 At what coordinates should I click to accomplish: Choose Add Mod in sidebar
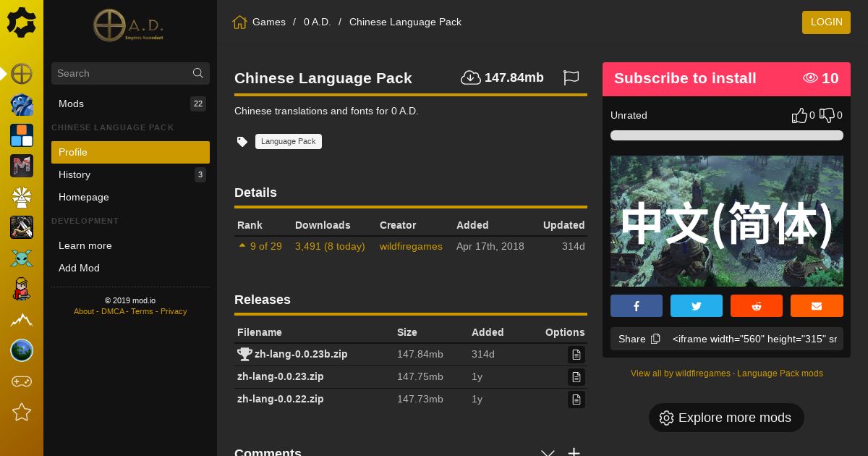coord(130,268)
